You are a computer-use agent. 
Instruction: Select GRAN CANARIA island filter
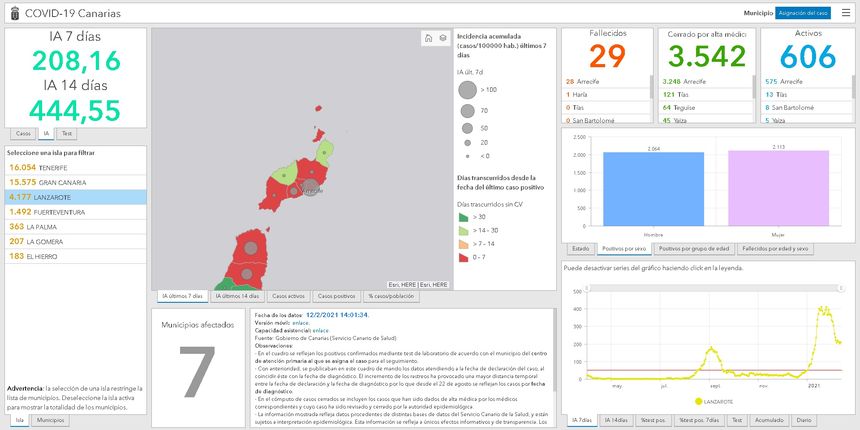(46, 182)
